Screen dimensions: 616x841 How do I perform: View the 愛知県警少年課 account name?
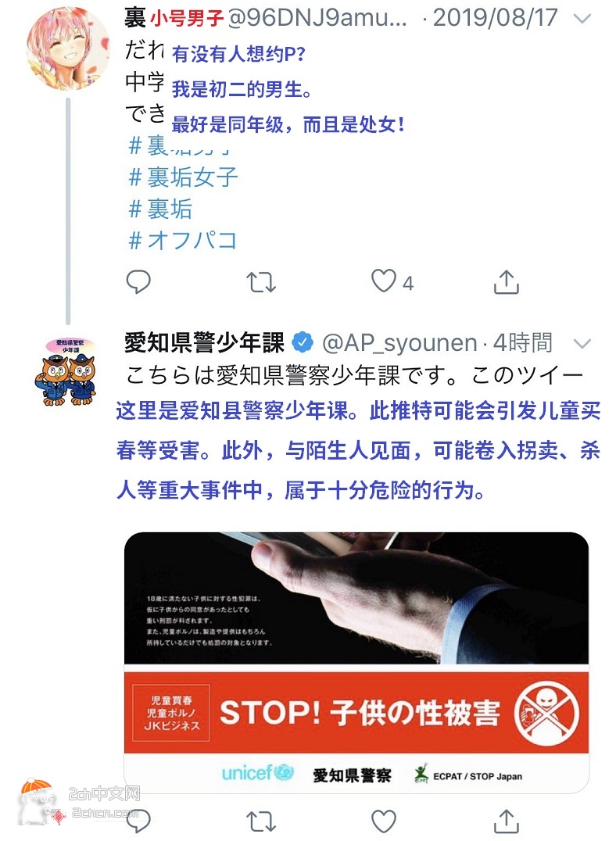(204, 342)
